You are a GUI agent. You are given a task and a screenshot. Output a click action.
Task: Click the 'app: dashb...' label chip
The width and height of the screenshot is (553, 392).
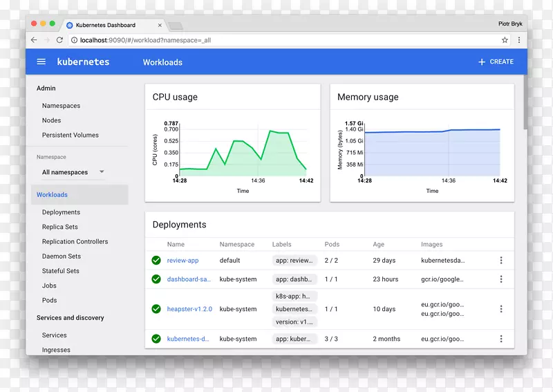click(x=294, y=279)
